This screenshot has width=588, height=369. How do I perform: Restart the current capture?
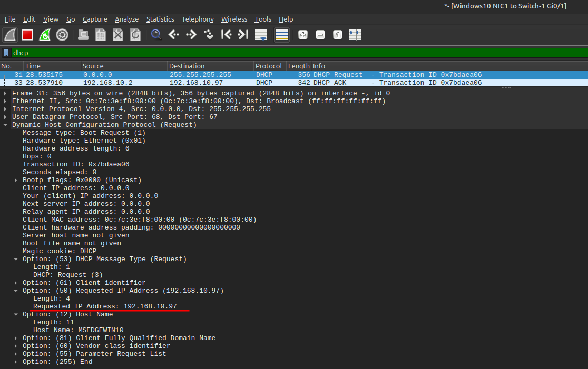[45, 35]
